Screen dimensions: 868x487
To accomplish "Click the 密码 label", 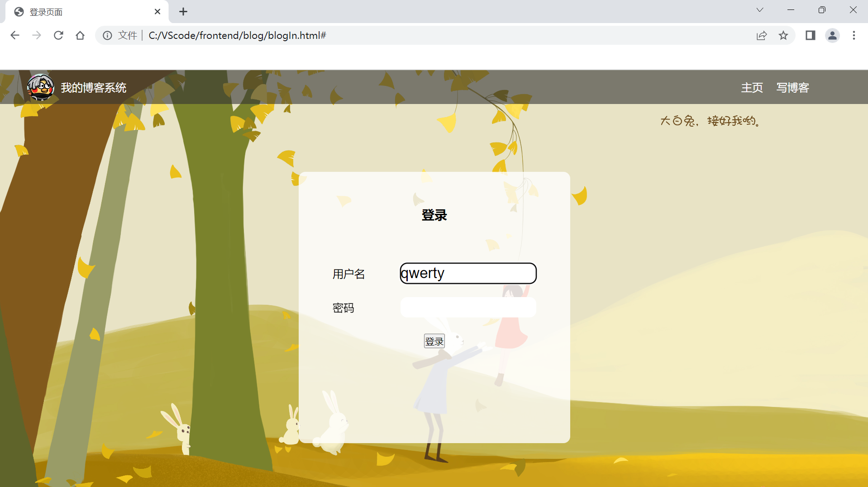I will (x=343, y=308).
